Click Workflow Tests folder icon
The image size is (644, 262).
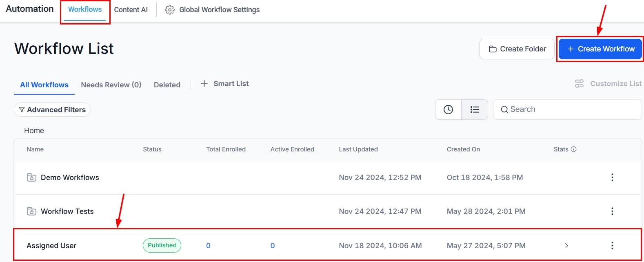coord(31,211)
